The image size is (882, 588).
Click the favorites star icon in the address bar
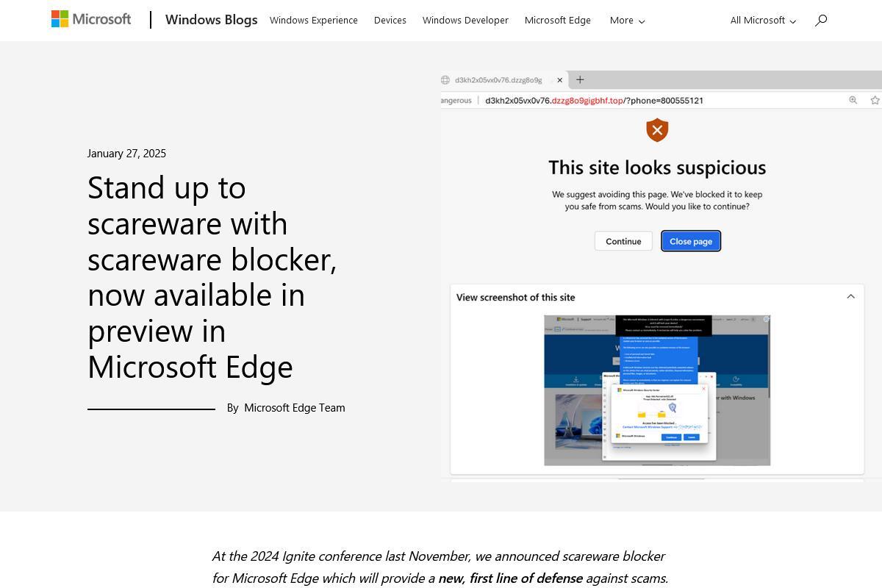[x=875, y=100]
